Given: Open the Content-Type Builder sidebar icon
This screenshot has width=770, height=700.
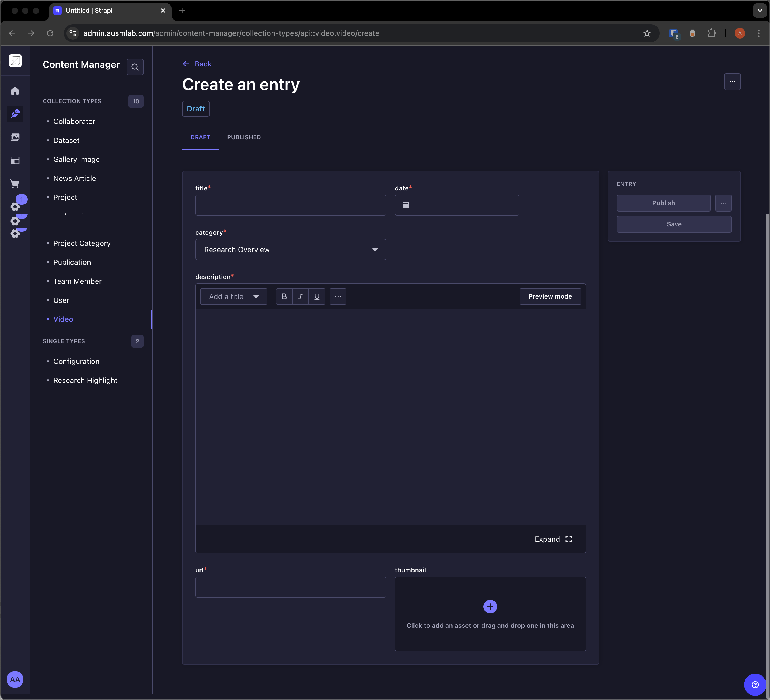Looking at the screenshot, I should point(15,161).
